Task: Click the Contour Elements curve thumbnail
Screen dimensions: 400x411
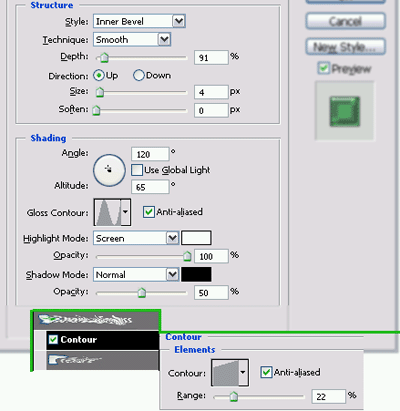Action: [225, 372]
